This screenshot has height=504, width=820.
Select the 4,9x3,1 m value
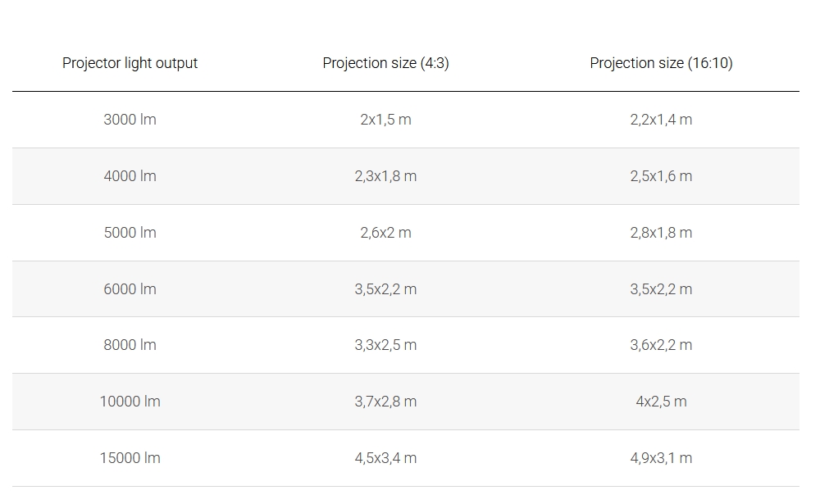point(661,458)
